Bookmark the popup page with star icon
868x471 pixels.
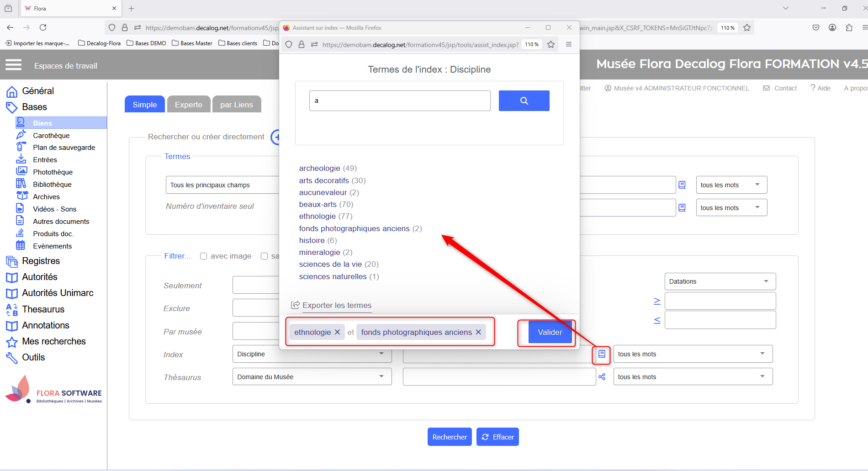tap(551, 44)
